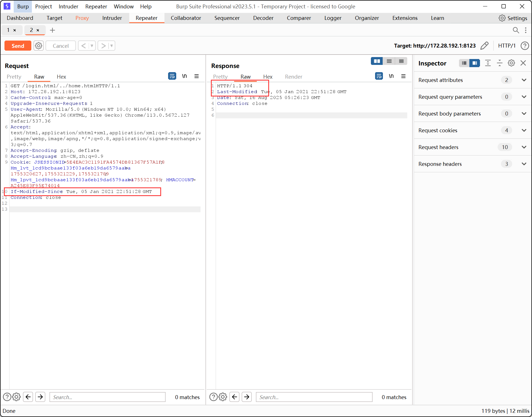Jump to the previous Response search match
The width and height of the screenshot is (532, 417).
[234, 397]
